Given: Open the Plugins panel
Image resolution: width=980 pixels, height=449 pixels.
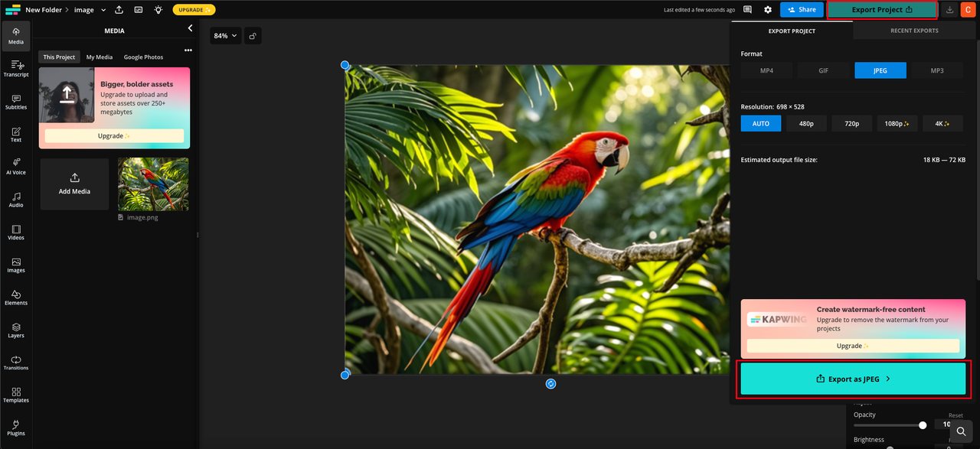Looking at the screenshot, I should coord(16,428).
